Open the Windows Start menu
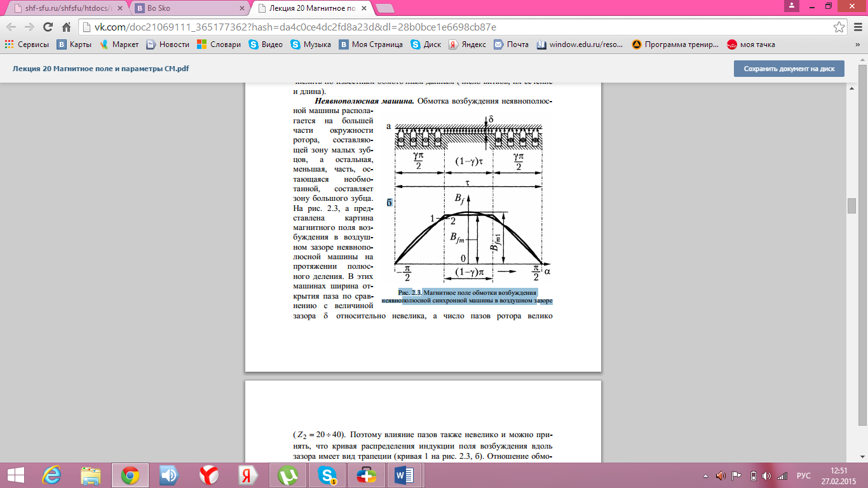 pyautogui.click(x=15, y=475)
